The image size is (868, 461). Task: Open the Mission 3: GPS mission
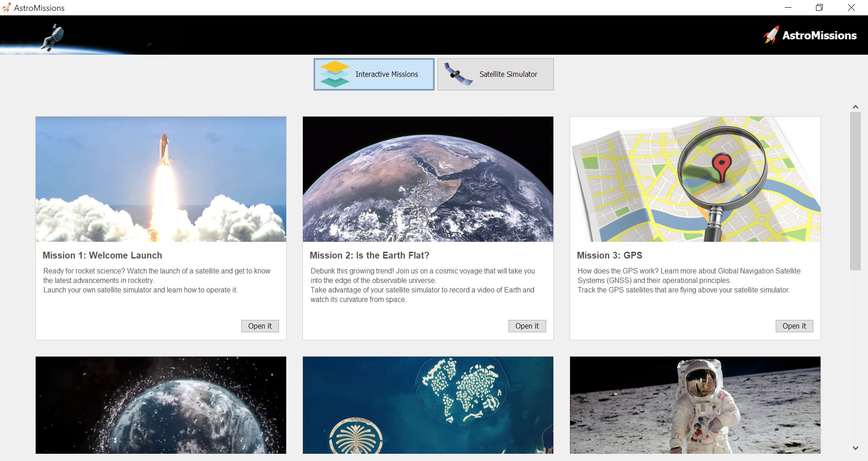click(794, 326)
